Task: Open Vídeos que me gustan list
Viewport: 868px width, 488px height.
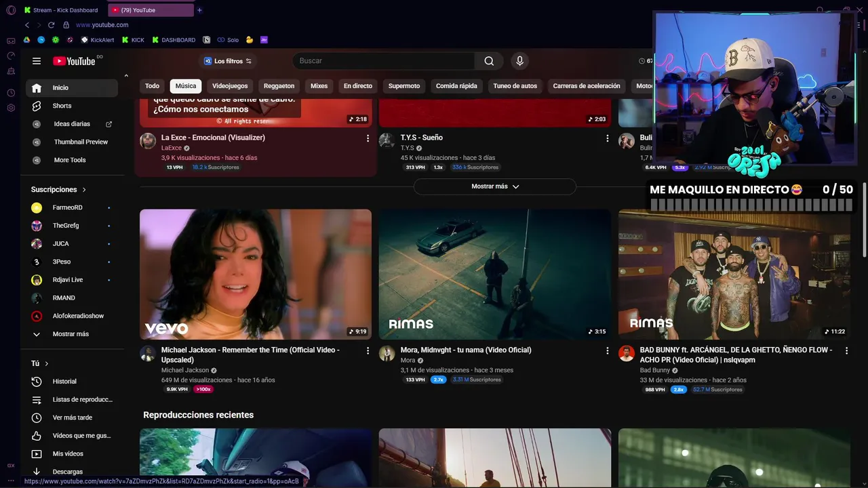Action: click(72, 436)
